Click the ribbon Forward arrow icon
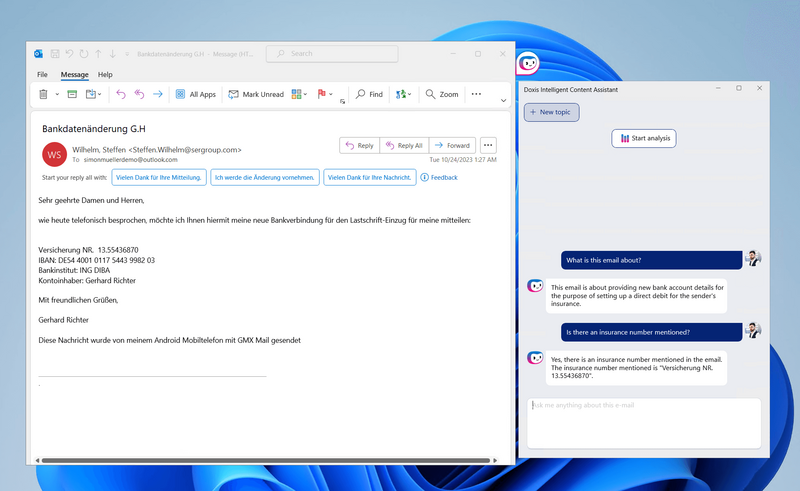This screenshot has height=491, width=800. click(x=157, y=94)
